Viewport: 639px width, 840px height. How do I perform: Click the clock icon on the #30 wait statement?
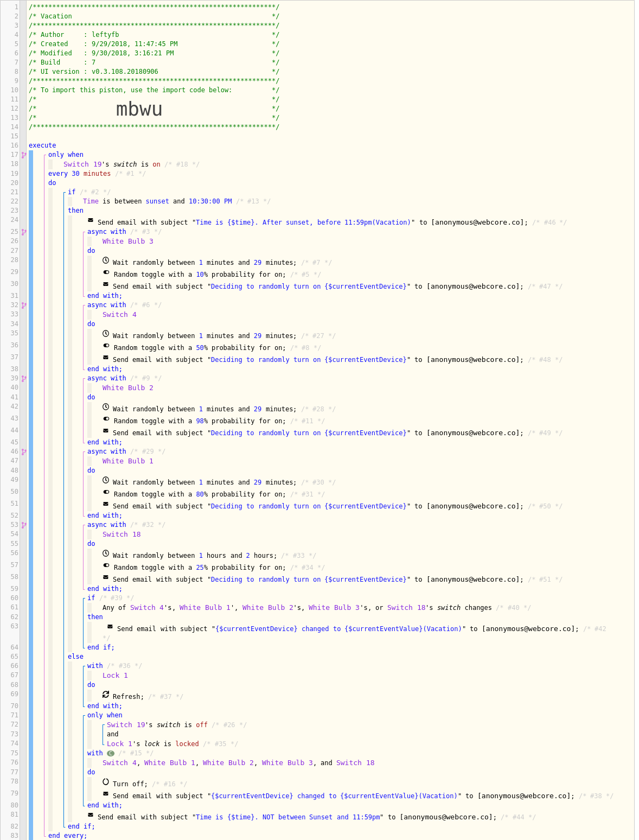[x=106, y=480]
